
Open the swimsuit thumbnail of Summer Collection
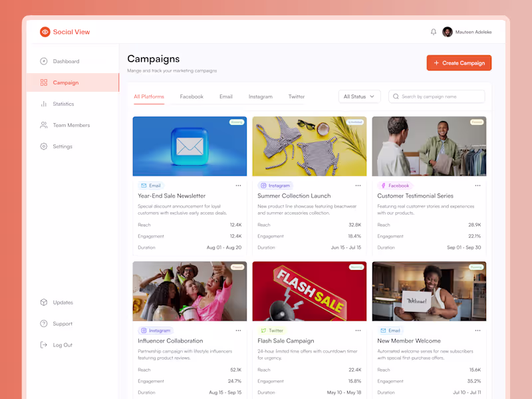309,146
